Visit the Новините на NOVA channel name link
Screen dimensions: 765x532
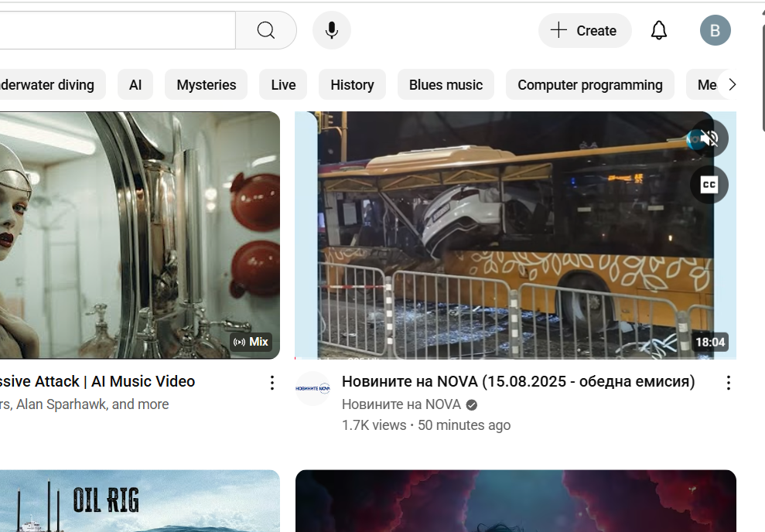point(401,404)
